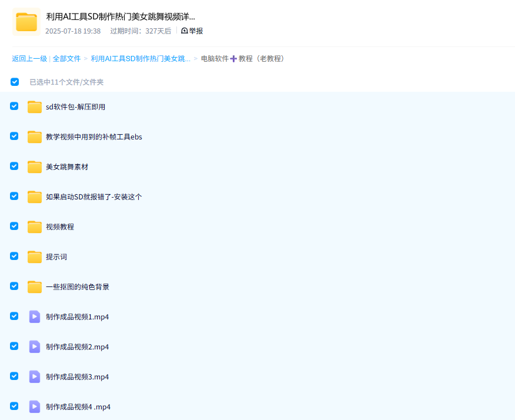The height and width of the screenshot is (420, 515).
Task: Click folder icon for 教学视频中用到的补帧工具ebs
Action: pos(35,136)
